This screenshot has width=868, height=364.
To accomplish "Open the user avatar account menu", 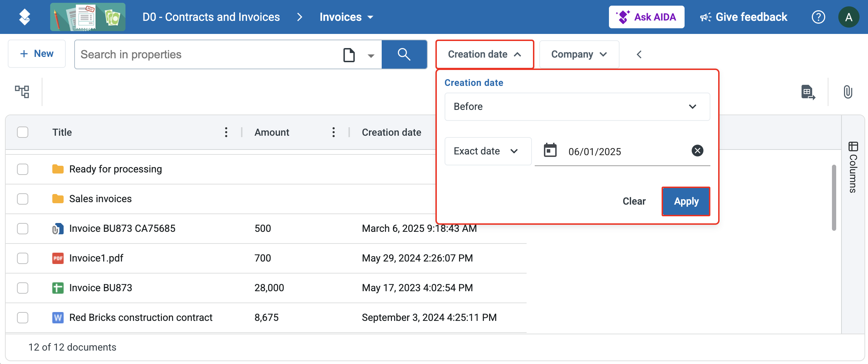I will [849, 17].
